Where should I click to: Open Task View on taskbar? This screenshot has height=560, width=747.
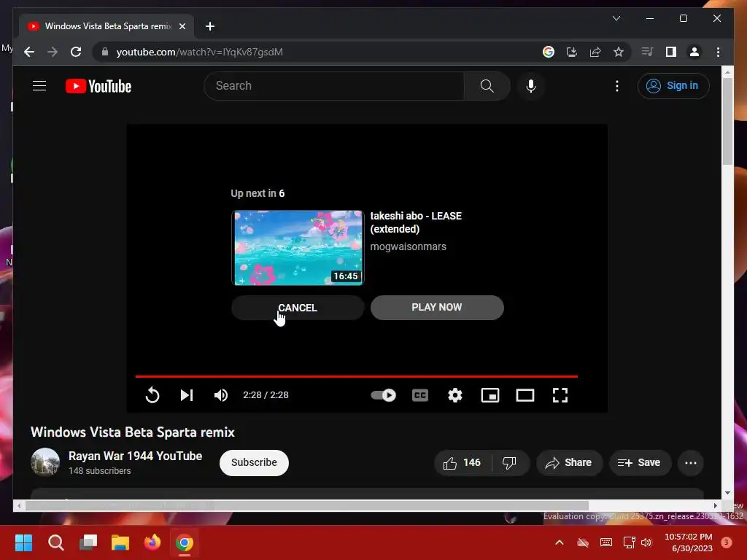click(x=88, y=542)
